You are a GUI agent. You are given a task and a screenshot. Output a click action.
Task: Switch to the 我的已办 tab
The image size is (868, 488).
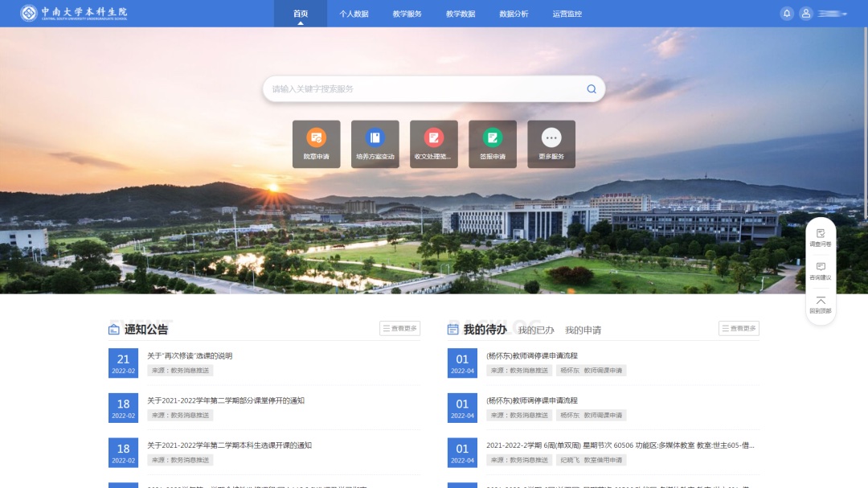coord(536,330)
